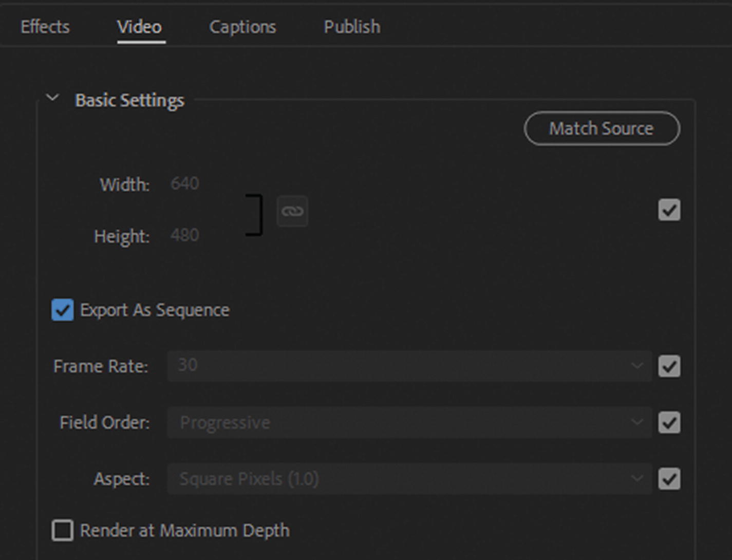The width and height of the screenshot is (732, 560).
Task: Switch to the Effects tab
Action: pyautogui.click(x=45, y=27)
